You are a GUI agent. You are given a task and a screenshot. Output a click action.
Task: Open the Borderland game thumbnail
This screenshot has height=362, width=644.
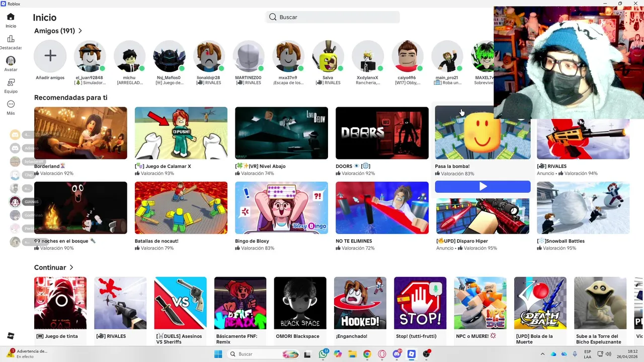tap(80, 133)
